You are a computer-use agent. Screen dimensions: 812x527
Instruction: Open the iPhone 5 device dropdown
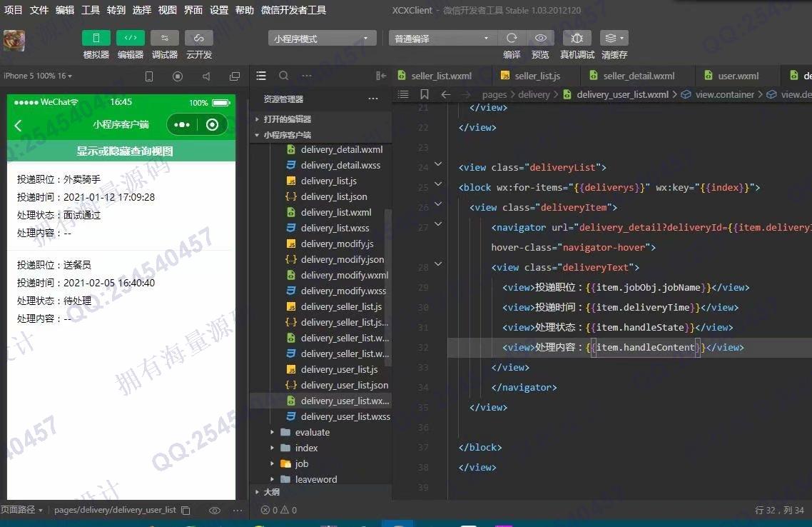tap(38, 76)
